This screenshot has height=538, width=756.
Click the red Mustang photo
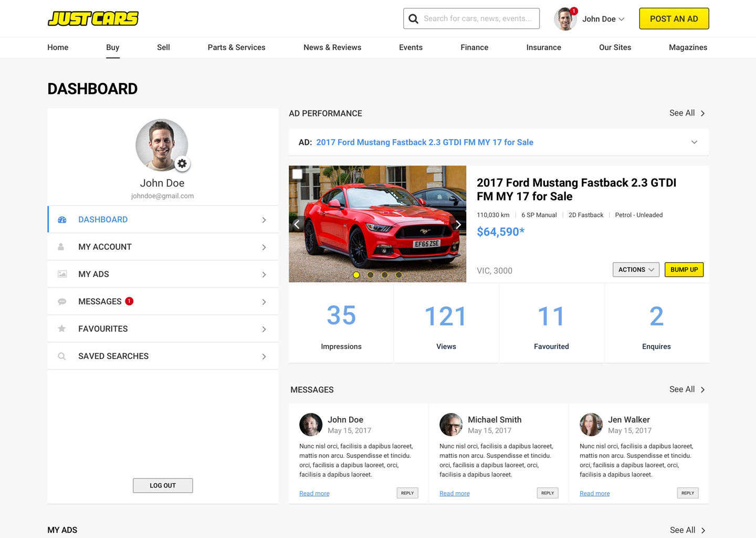(x=377, y=224)
